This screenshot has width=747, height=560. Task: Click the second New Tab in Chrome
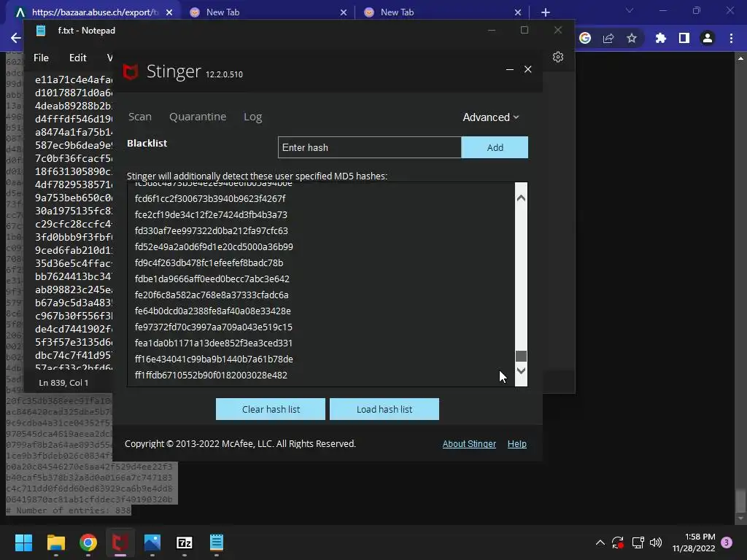click(x=397, y=12)
